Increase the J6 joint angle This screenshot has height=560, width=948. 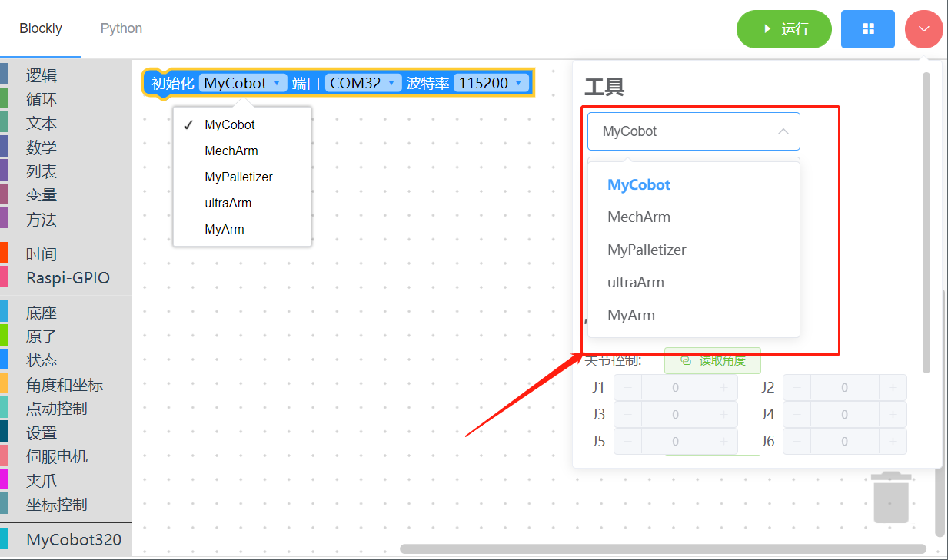coord(893,442)
